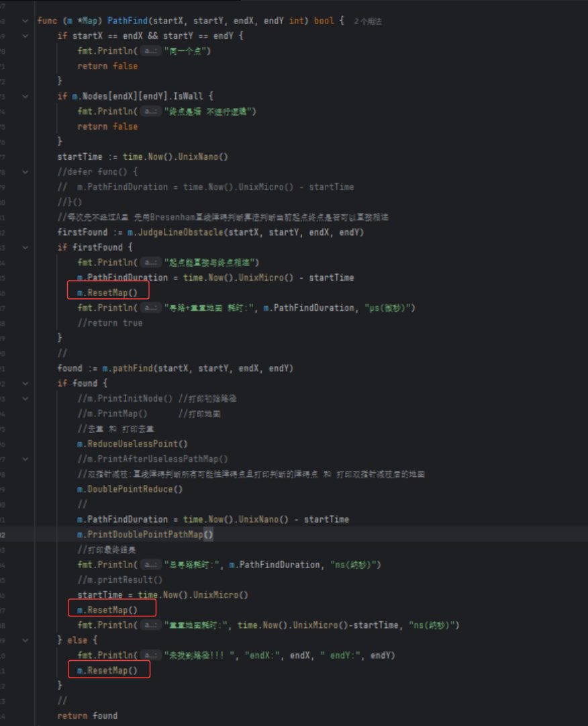Click the parameter hint on the 'endX:' Println
588x726 pixels.
(x=151, y=655)
